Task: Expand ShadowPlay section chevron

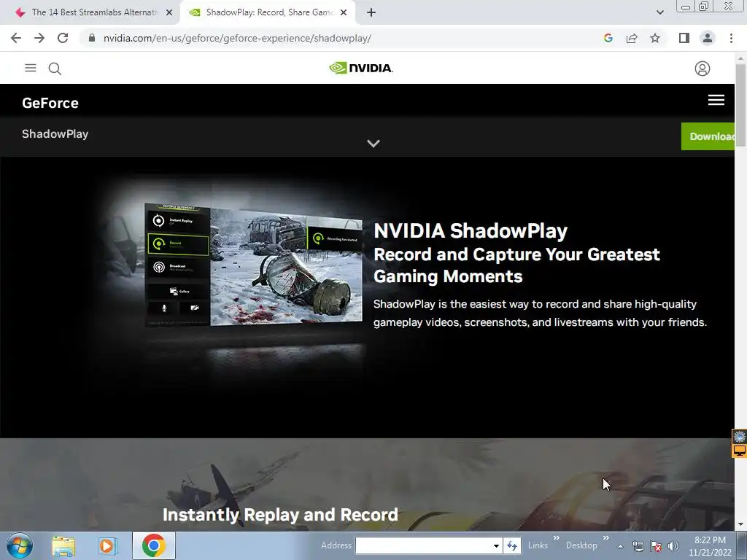Action: tap(373, 144)
